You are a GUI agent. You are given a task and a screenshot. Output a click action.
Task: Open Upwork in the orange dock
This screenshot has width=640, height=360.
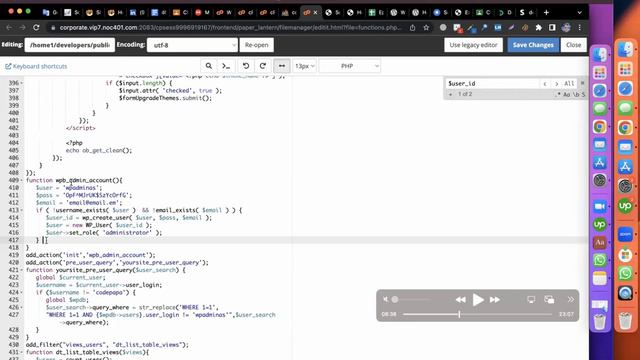click(x=625, y=206)
